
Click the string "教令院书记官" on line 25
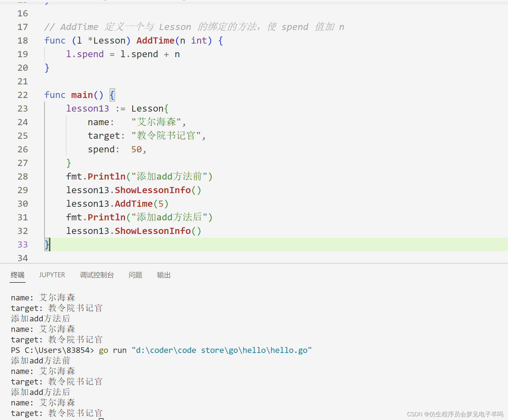[x=166, y=136]
